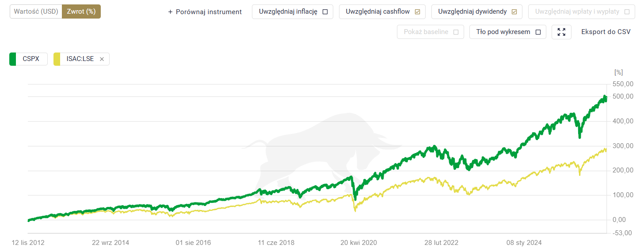Click the green CSPX line peak at 500%
Screen dimensions: 644x252
point(605,97)
